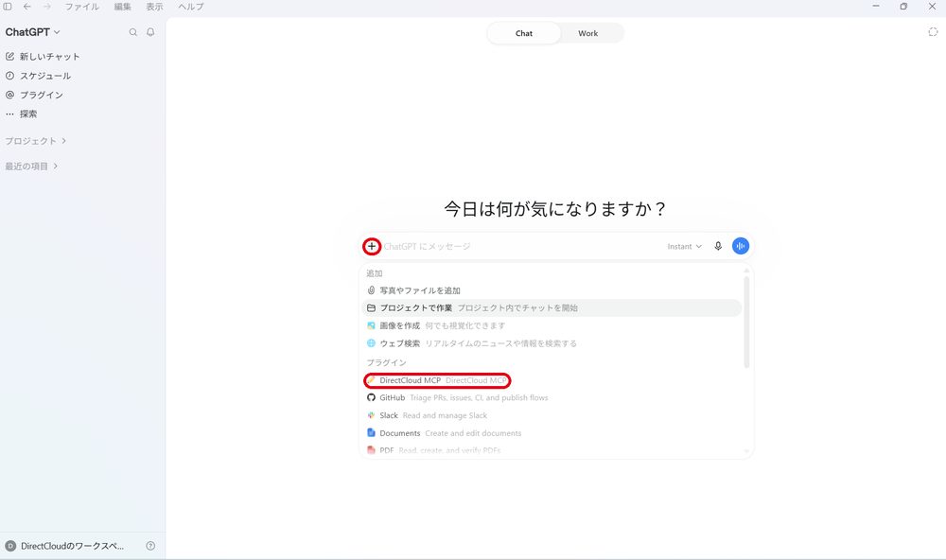Go forward with the right arrow

tap(47, 7)
